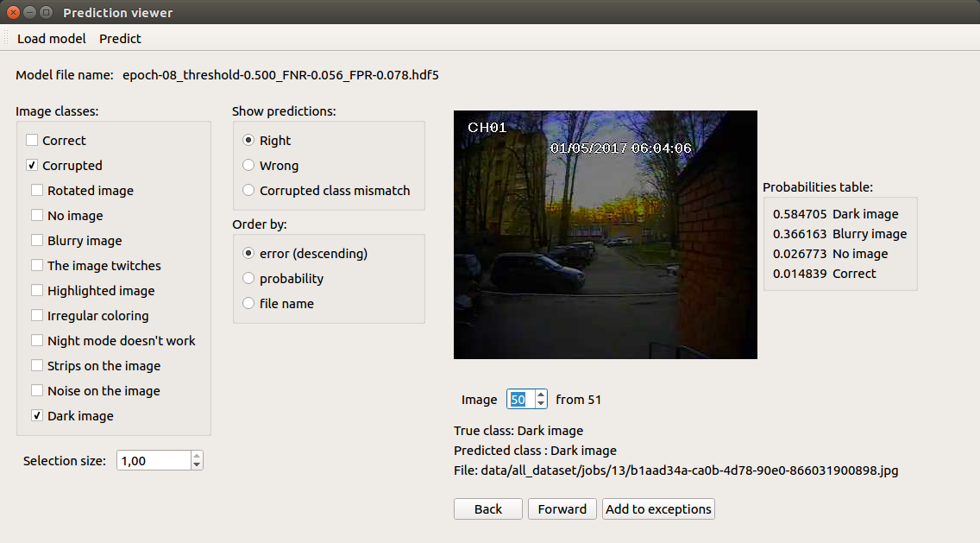Open the Load model menu
This screenshot has height=543, width=980.
51,39
